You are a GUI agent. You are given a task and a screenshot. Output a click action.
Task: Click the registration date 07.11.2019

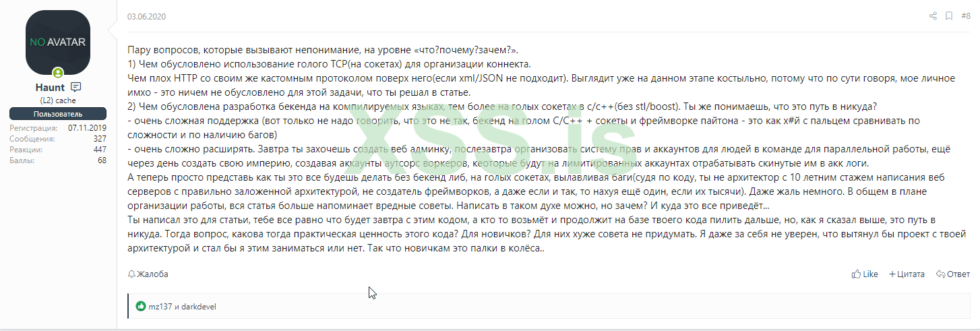88,127
